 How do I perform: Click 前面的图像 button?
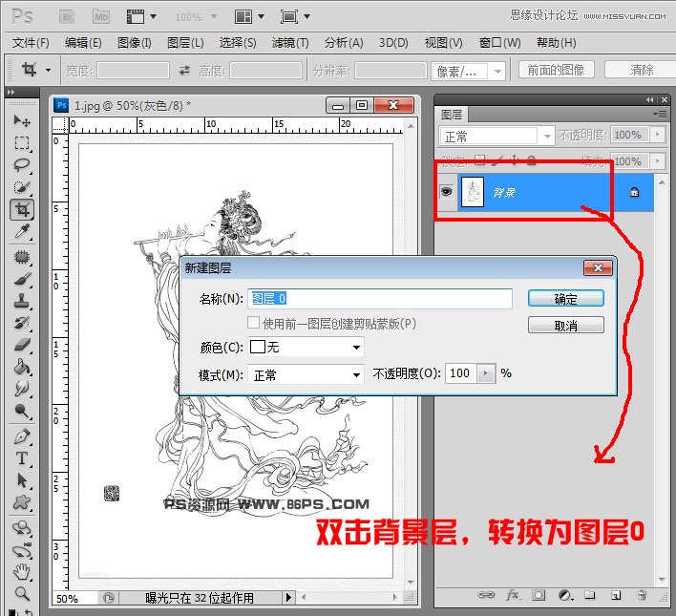556,70
